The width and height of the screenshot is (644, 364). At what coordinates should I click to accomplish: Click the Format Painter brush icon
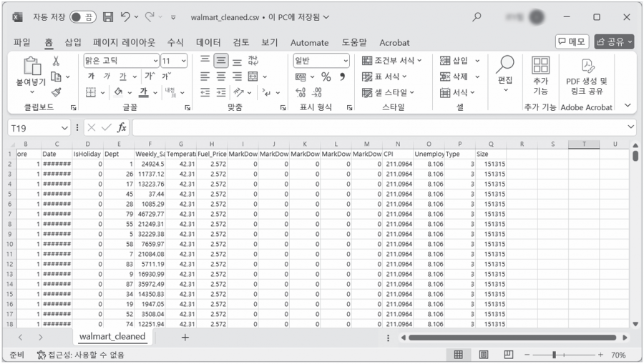(x=57, y=92)
